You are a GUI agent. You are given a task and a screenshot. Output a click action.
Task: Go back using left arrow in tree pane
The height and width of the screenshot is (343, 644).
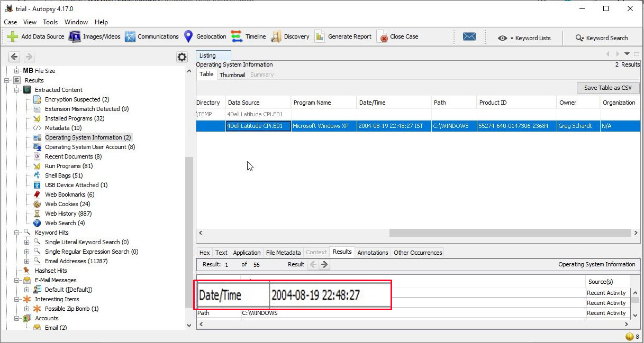click(x=14, y=57)
